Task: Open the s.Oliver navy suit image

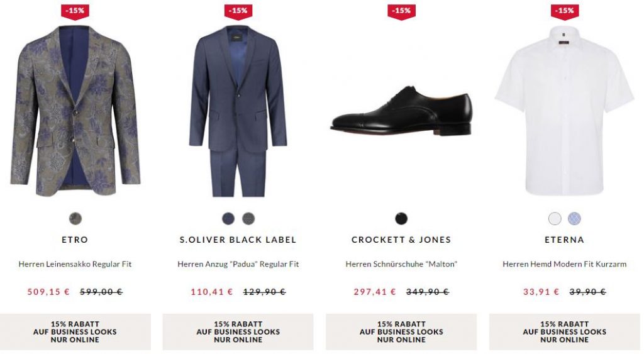Action: pos(238,110)
